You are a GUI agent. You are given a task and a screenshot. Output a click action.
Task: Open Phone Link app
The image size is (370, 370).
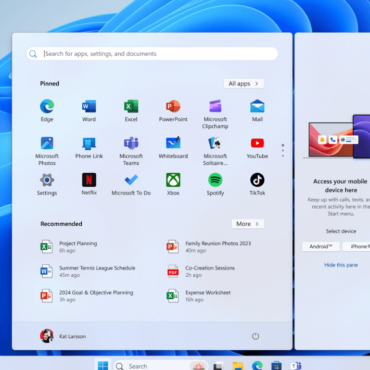tap(89, 147)
